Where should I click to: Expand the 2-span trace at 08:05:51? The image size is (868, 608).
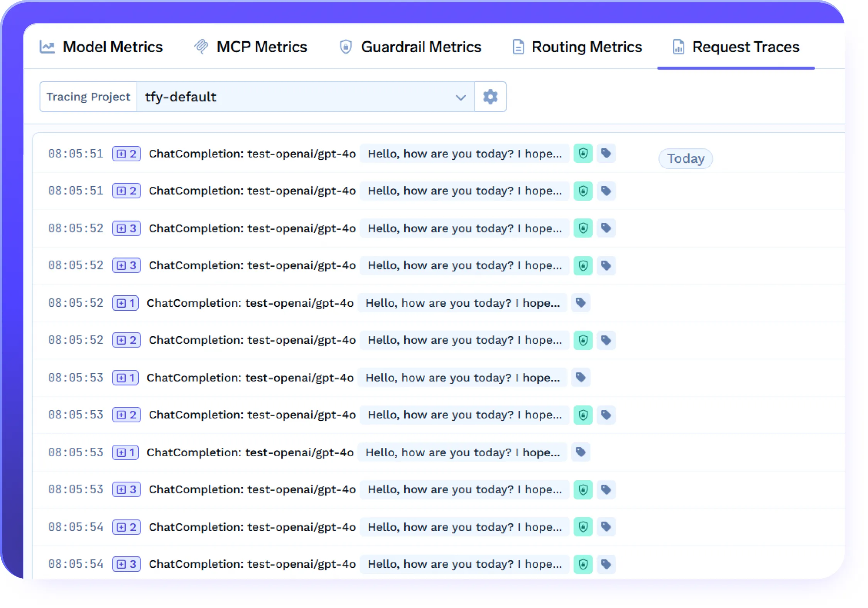(126, 153)
